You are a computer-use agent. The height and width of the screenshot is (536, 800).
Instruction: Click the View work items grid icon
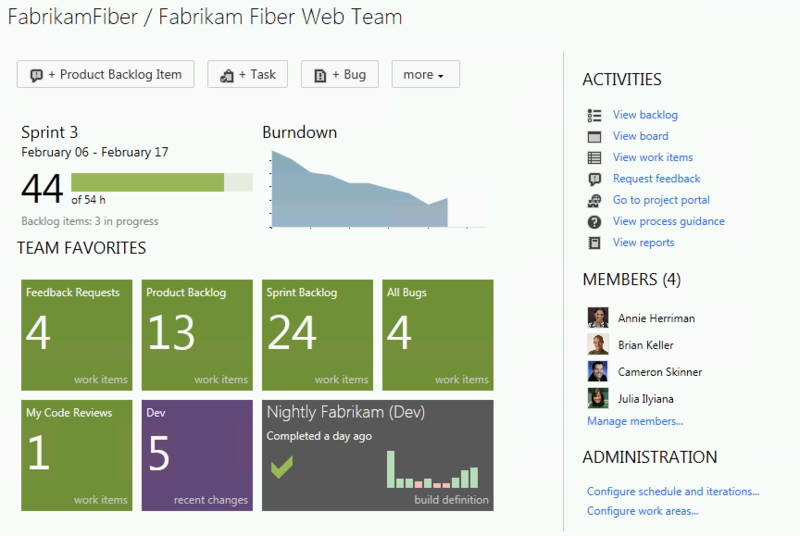click(594, 157)
